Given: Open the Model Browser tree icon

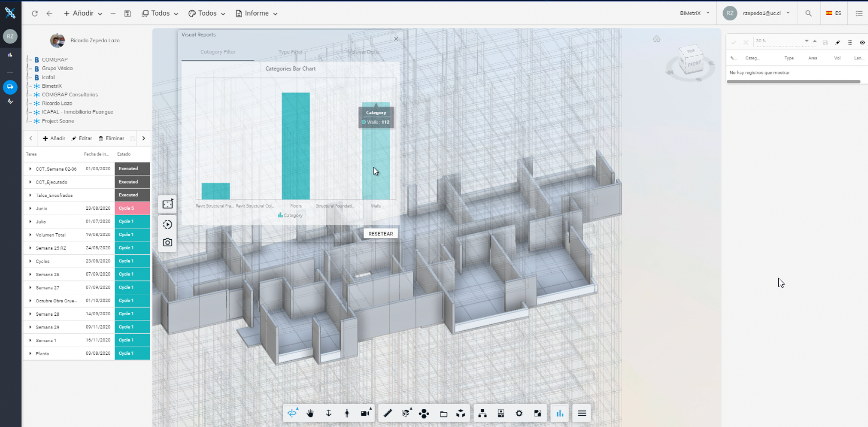Looking at the screenshot, I should click(482, 413).
